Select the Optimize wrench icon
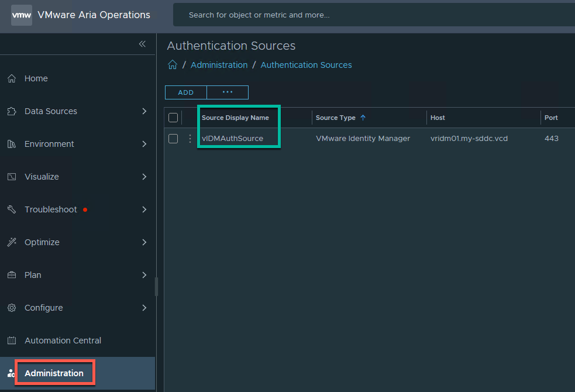Screen dimensions: 575x392 [x=12, y=242]
